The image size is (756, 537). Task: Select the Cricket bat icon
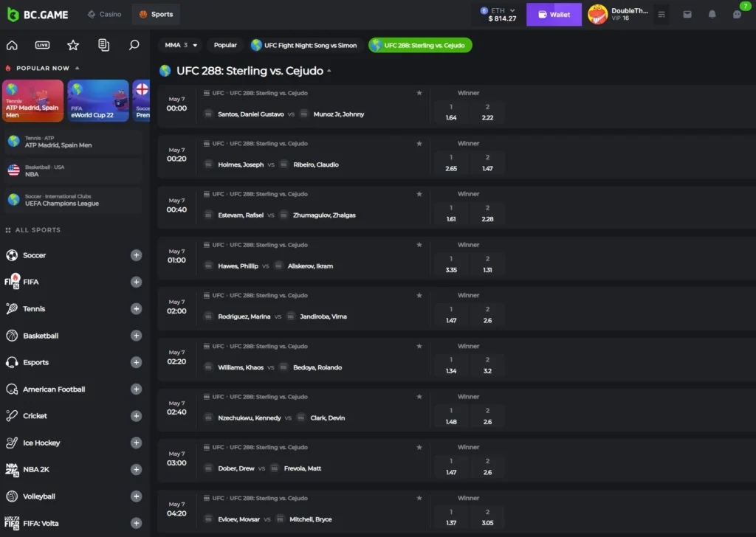[12, 415]
